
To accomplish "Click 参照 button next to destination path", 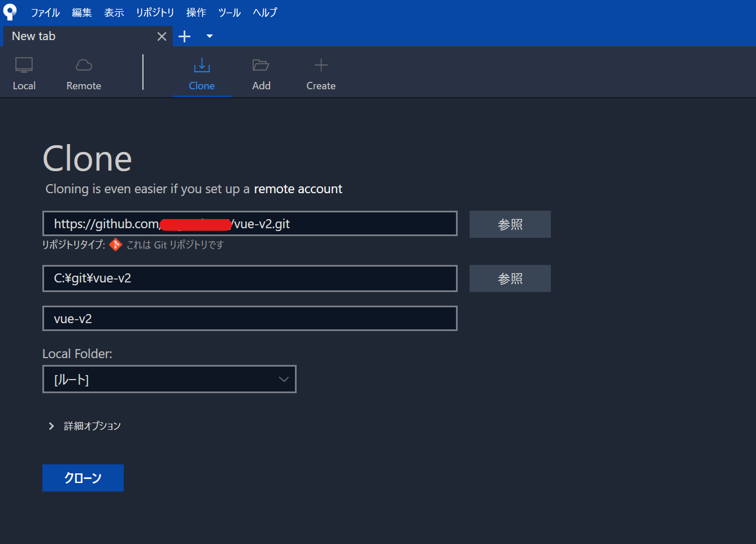I will point(510,278).
